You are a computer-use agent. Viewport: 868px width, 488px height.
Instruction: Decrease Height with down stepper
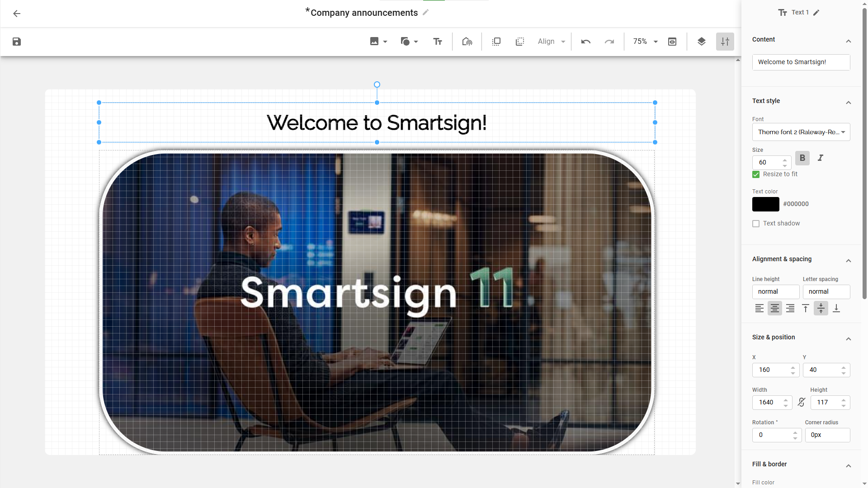[x=844, y=405]
